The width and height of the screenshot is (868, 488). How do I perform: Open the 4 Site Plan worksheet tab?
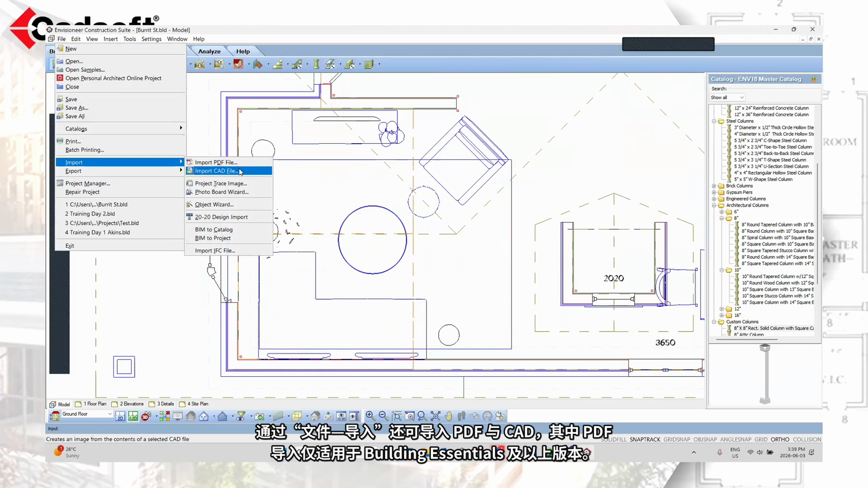tap(194, 404)
